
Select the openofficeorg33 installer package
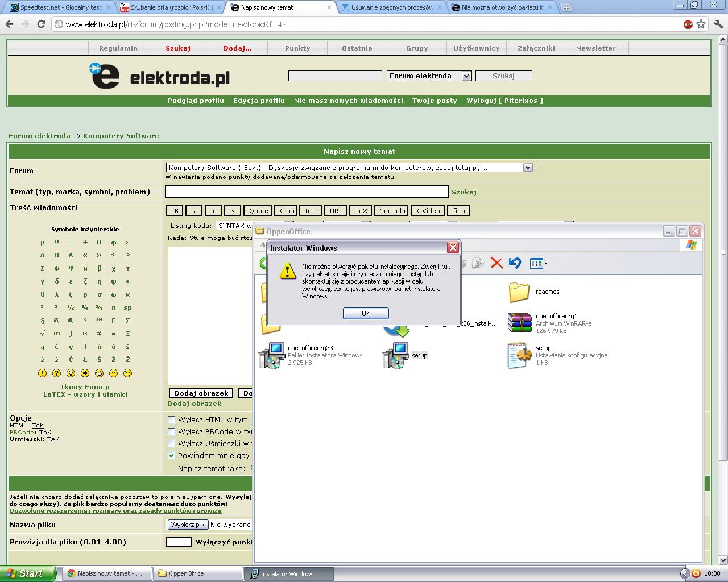point(311,355)
